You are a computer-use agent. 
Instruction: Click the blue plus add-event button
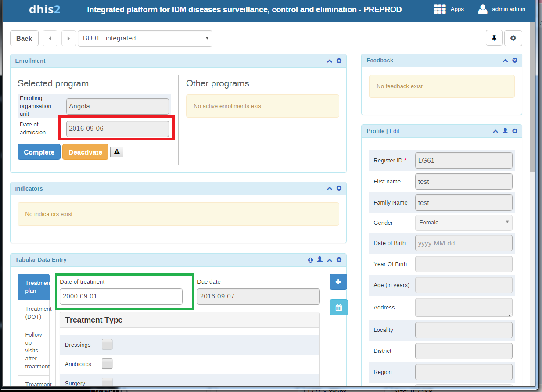tap(338, 282)
